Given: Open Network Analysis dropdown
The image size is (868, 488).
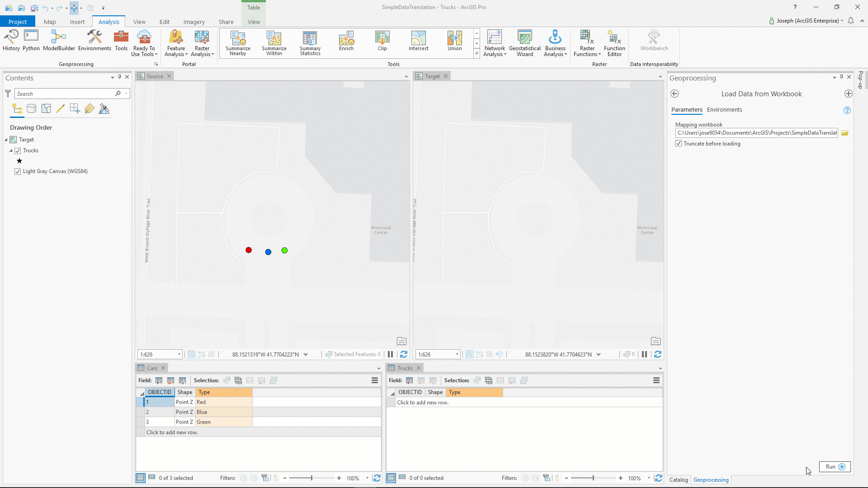Looking at the screenshot, I should pyautogui.click(x=495, y=43).
